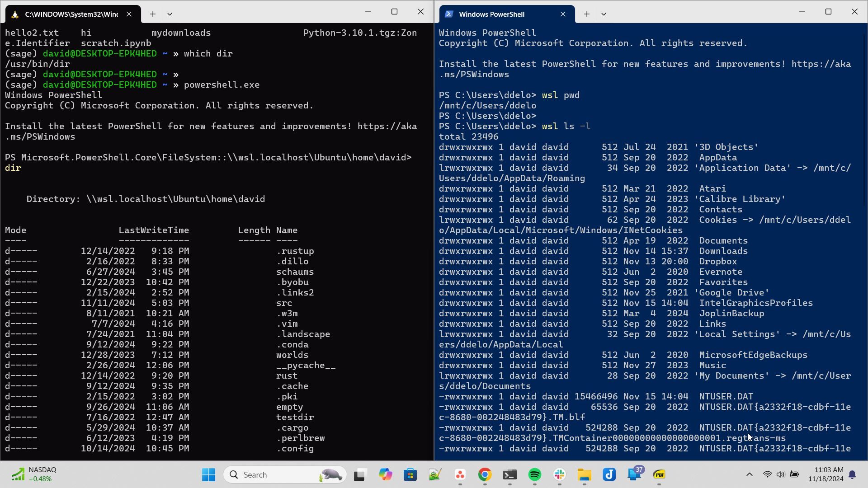Open Copilot from the taskbar
The image size is (868, 488).
point(385,474)
